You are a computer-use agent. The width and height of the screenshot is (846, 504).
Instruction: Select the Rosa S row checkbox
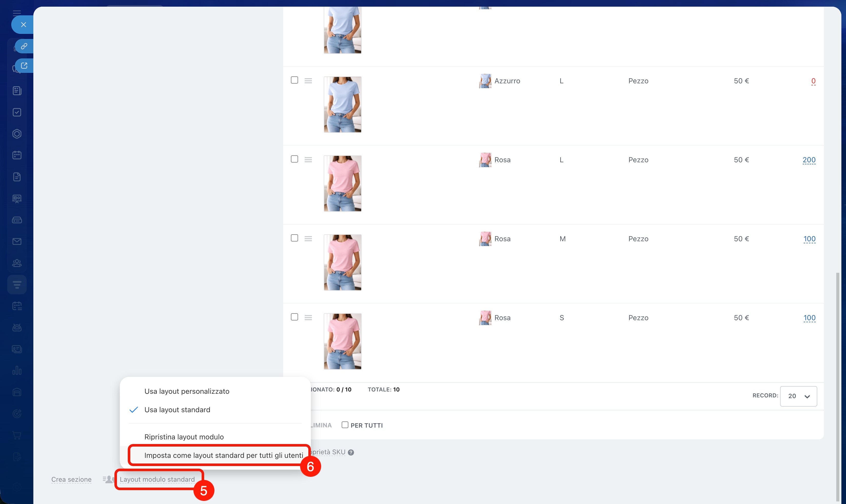[294, 317]
